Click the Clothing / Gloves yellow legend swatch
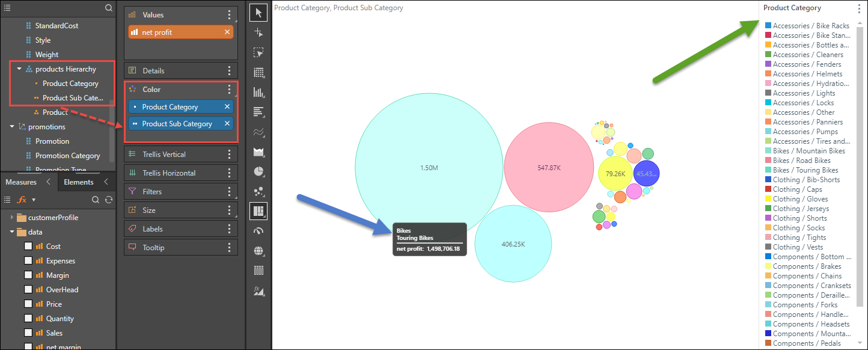Viewport: 868px width, 350px height. 768,199
